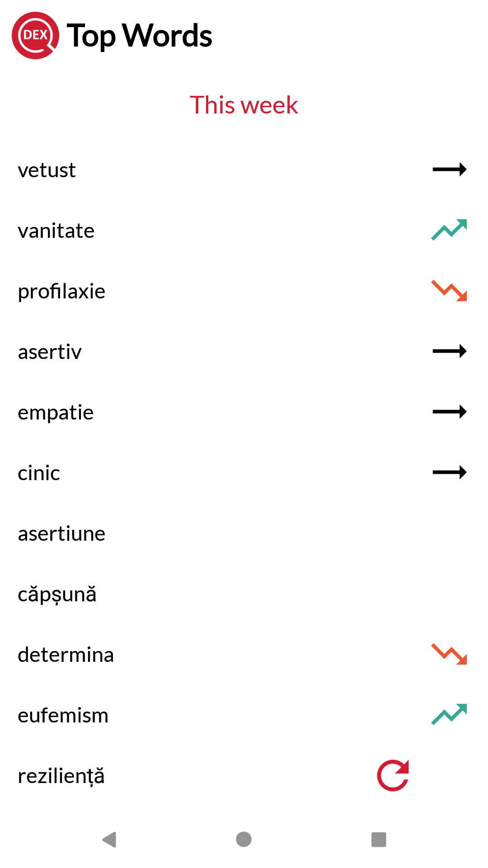Tap the rising trend icon beside eufemism
The width and height of the screenshot is (488, 868).
(x=449, y=714)
